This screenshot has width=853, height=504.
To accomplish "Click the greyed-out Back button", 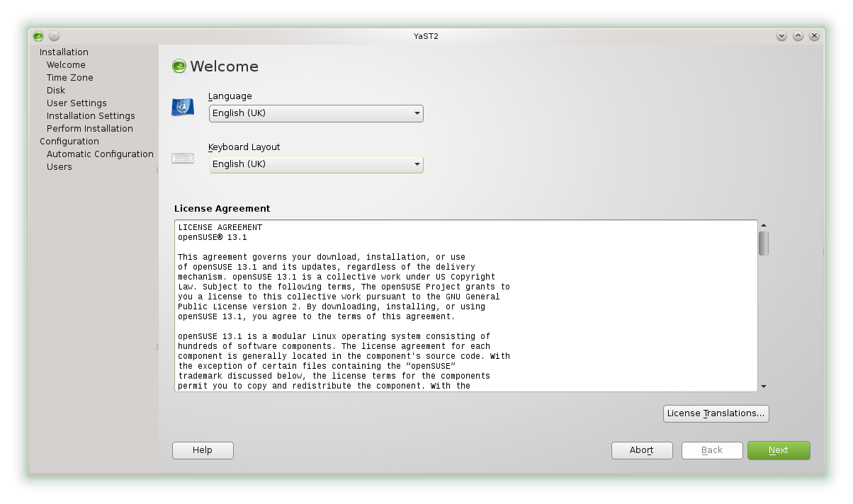I will pos(712,450).
